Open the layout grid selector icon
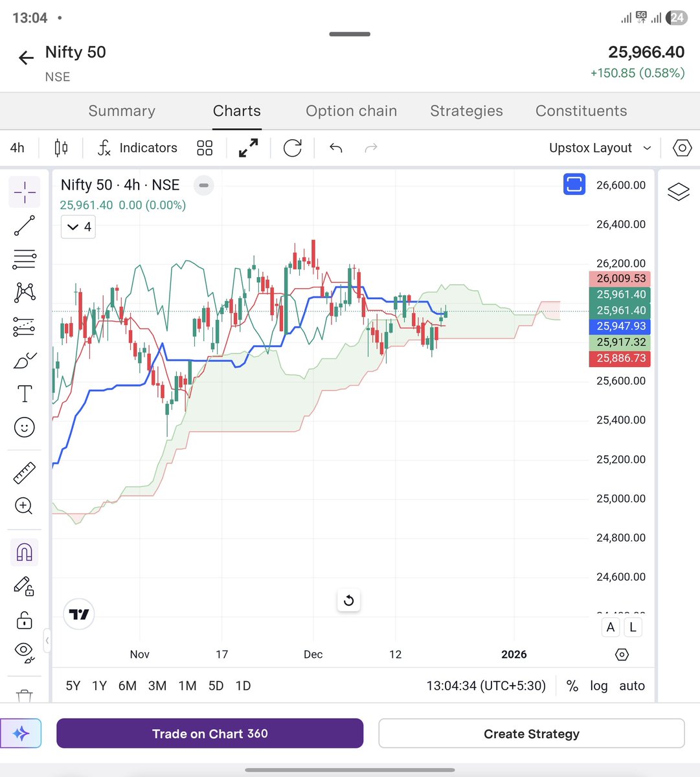700x777 pixels. 205,148
